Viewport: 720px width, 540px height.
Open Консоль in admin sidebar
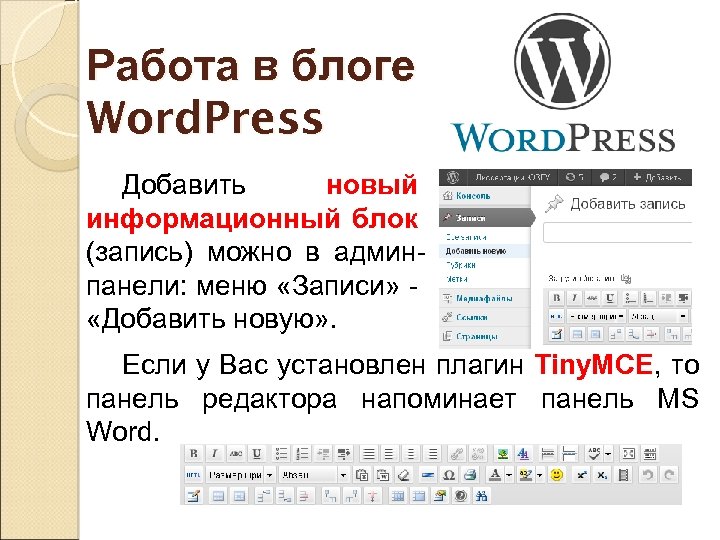[485, 196]
